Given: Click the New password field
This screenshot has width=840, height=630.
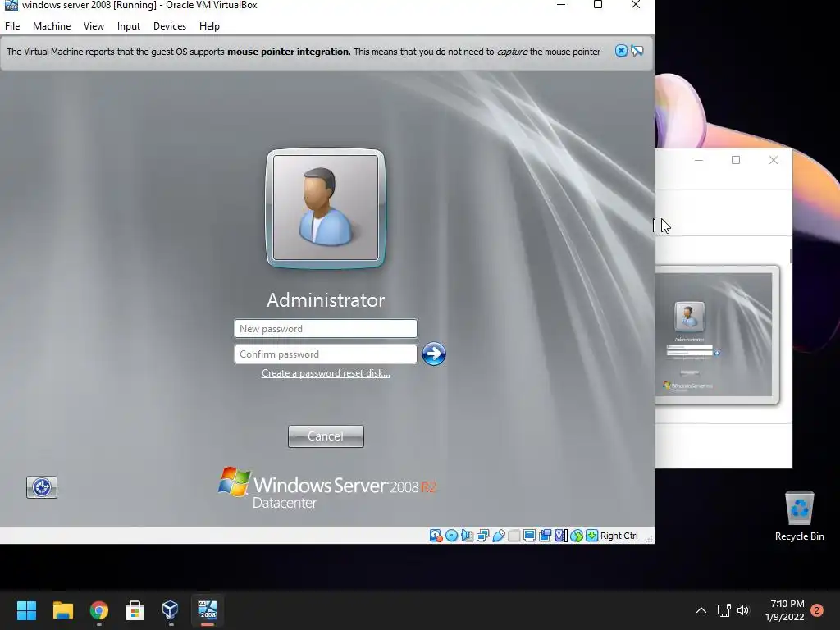Looking at the screenshot, I should 326,328.
